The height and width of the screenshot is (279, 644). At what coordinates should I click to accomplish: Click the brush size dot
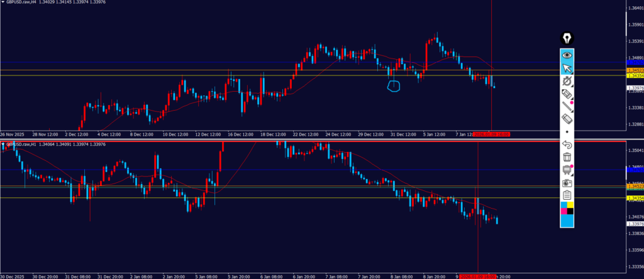click(567, 132)
